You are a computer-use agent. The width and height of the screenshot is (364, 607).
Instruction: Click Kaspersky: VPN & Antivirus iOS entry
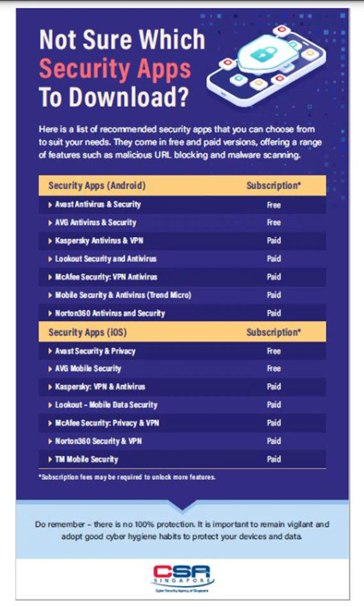coord(100,387)
